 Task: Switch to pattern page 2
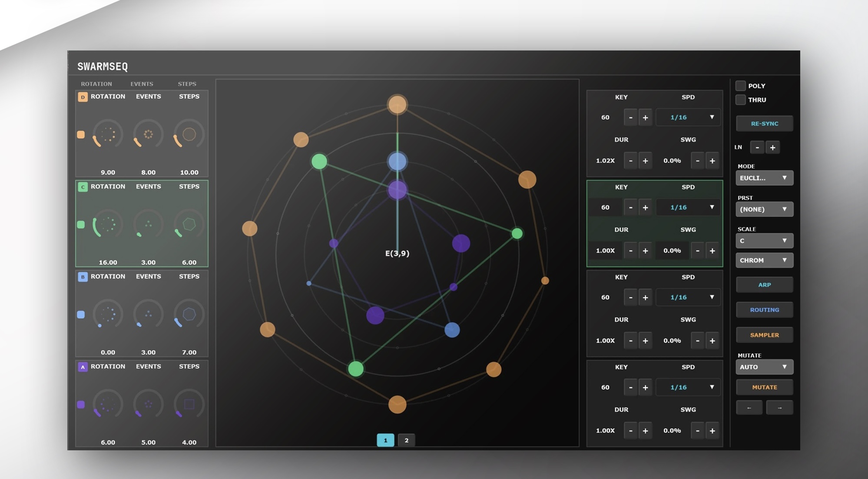tap(406, 440)
